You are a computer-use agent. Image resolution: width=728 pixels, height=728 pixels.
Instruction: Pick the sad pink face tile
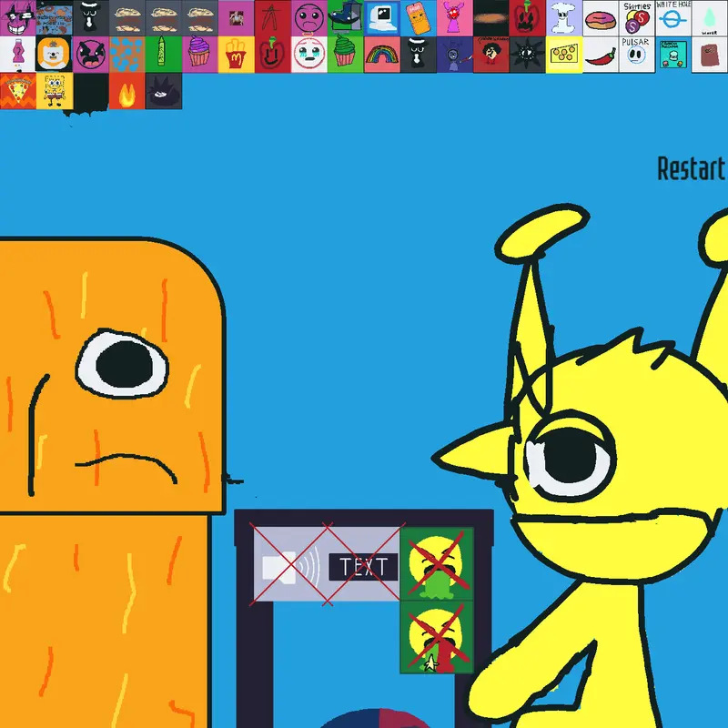pyautogui.click(x=308, y=18)
